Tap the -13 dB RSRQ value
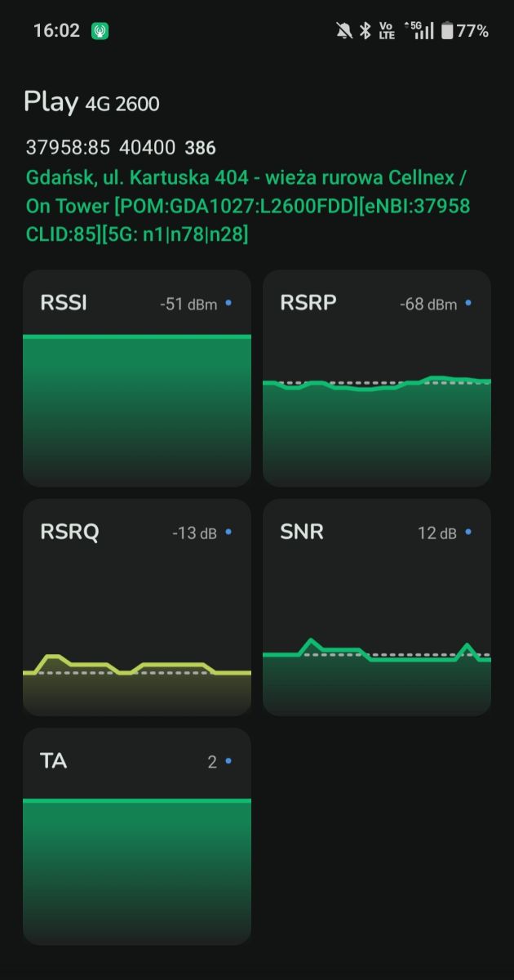 coord(195,533)
